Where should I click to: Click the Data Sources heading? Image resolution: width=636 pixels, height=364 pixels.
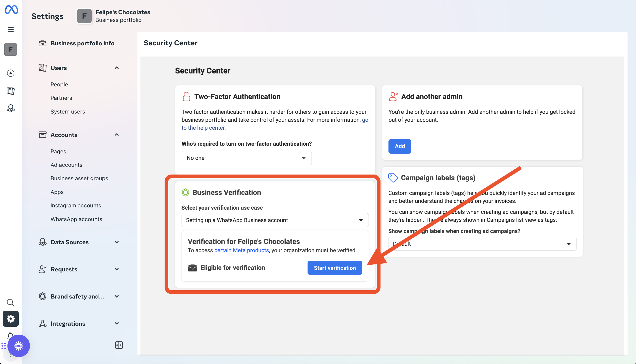(69, 242)
